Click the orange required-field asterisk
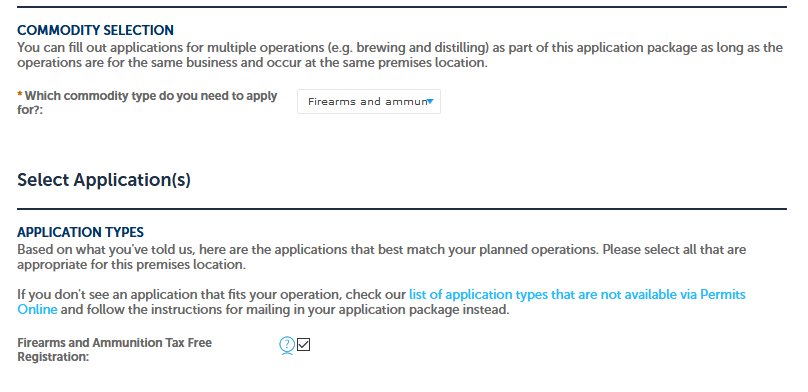Image resolution: width=808 pixels, height=392 pixels. 20,95
